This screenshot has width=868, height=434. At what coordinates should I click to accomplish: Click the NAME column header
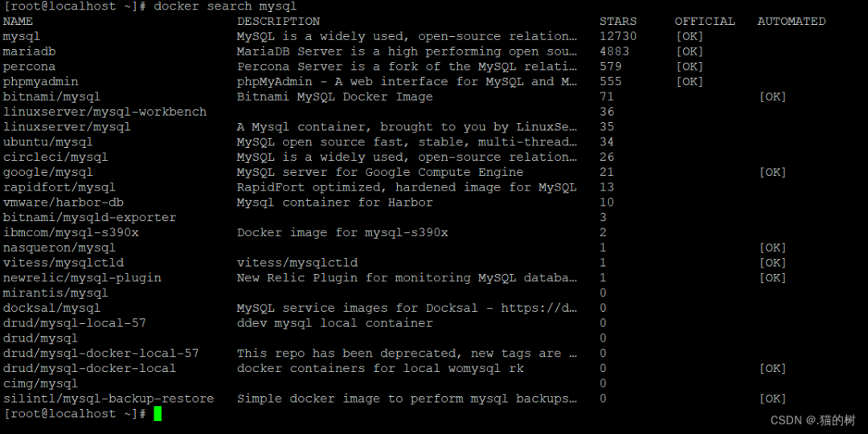[x=18, y=21]
